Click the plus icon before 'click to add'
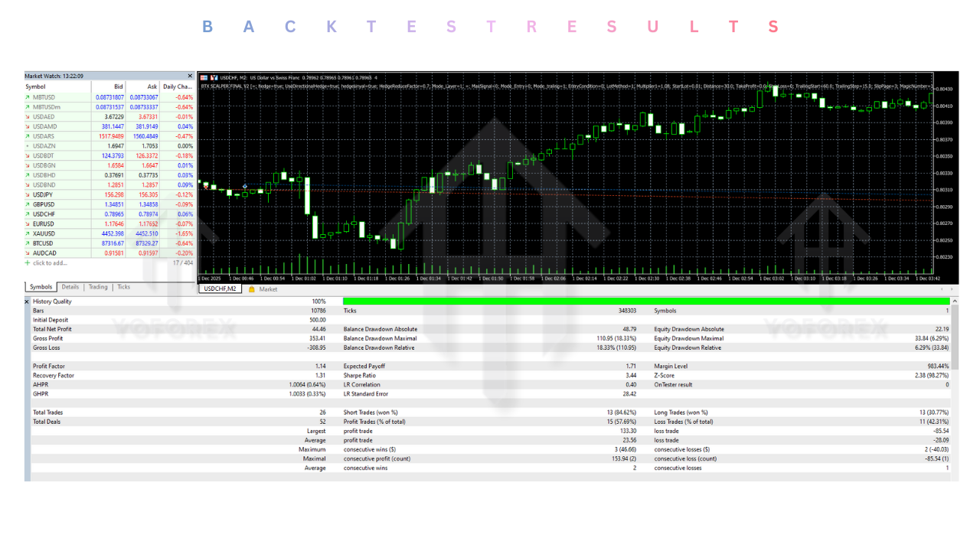The image size is (980, 551). 28,262
